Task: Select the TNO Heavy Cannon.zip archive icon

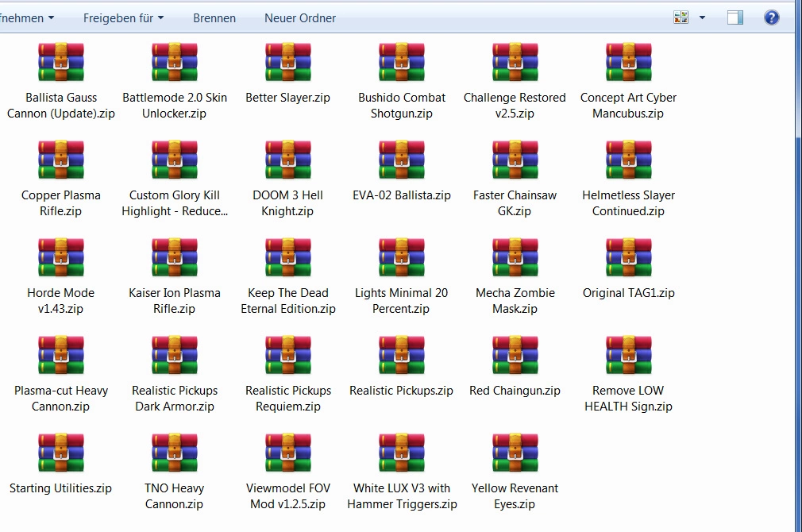Action: pos(175,453)
